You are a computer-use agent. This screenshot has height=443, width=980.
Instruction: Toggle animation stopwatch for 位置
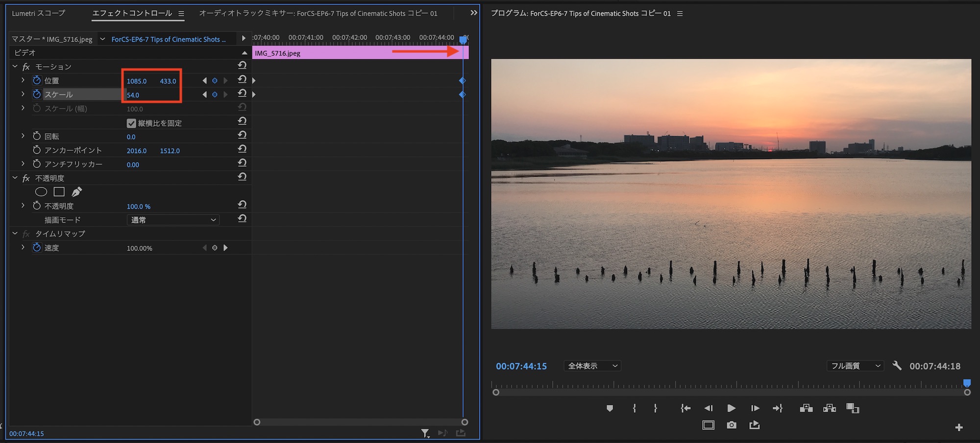tap(37, 80)
